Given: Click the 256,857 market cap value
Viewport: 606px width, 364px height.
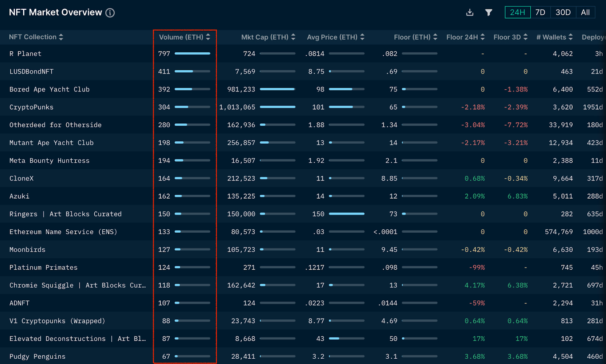Looking at the screenshot, I should click(241, 143).
